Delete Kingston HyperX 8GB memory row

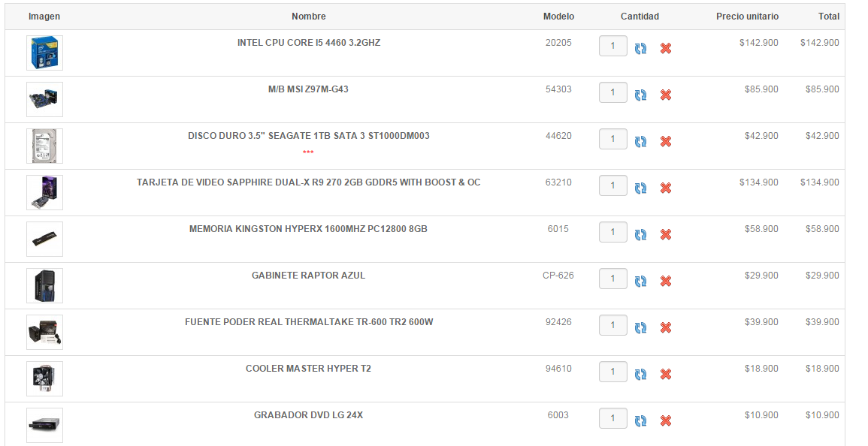coord(666,234)
